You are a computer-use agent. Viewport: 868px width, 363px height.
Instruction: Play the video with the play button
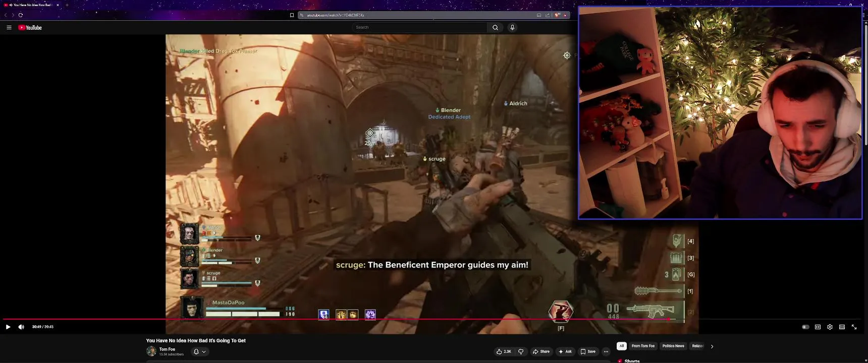pyautogui.click(x=8, y=327)
